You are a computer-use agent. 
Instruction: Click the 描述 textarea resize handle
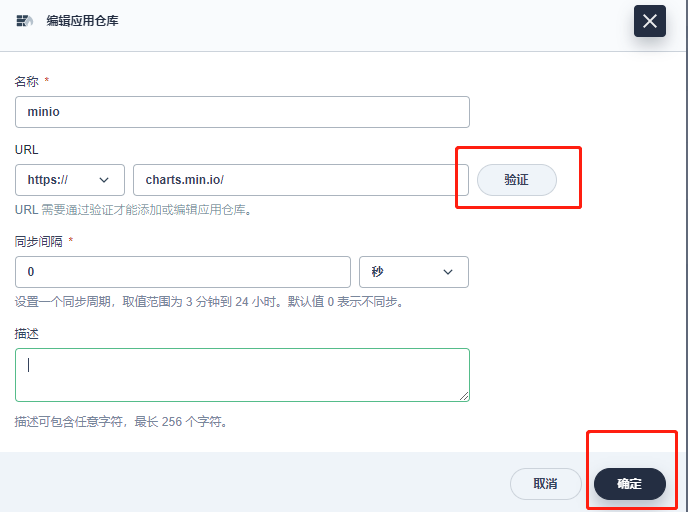click(464, 396)
